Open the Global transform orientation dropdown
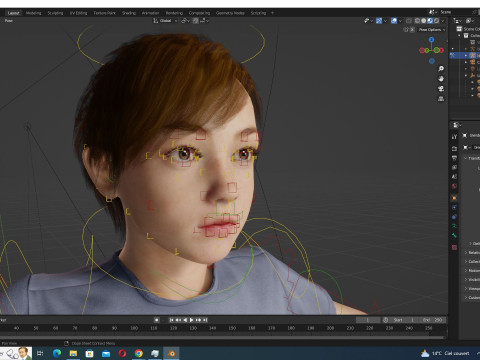This screenshot has width=480, height=360. click(165, 21)
